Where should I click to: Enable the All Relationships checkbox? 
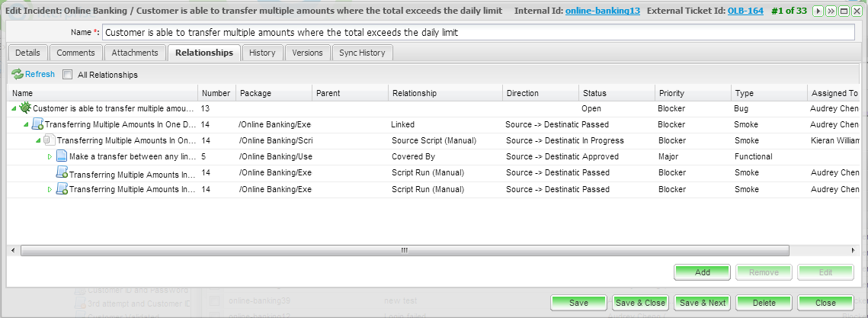[68, 75]
